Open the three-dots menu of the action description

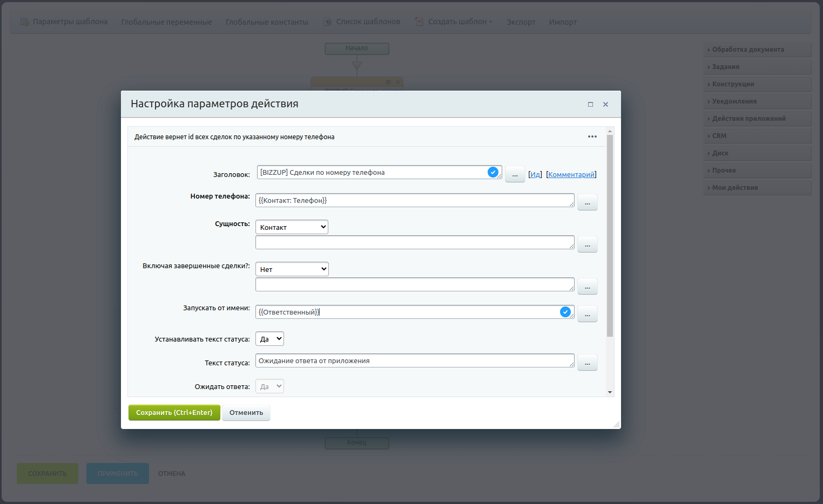pos(592,137)
